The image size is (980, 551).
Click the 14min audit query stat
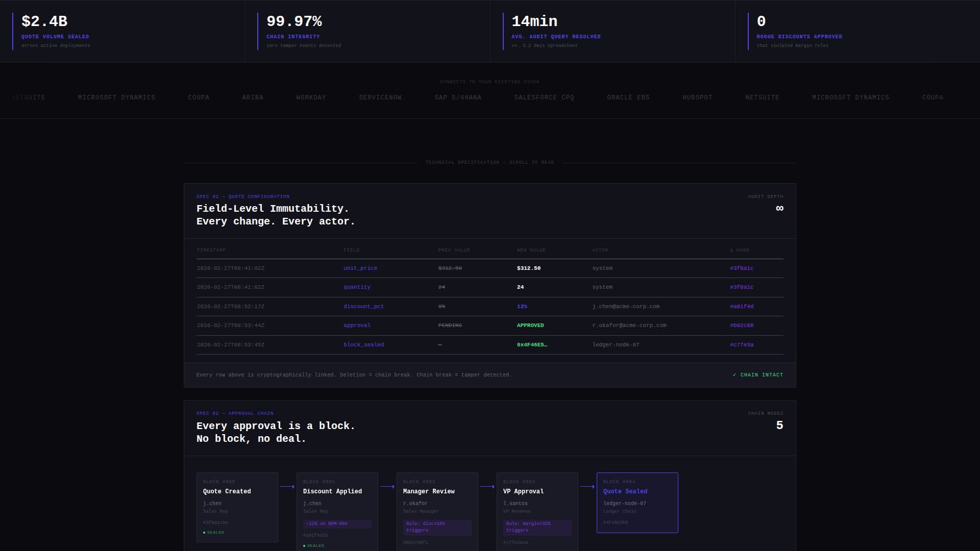tap(534, 21)
